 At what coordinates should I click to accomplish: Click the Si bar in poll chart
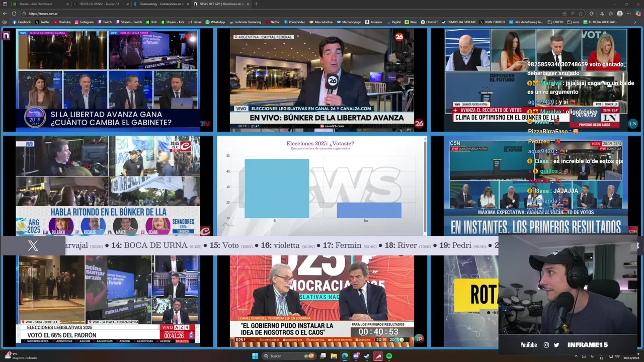(277, 189)
